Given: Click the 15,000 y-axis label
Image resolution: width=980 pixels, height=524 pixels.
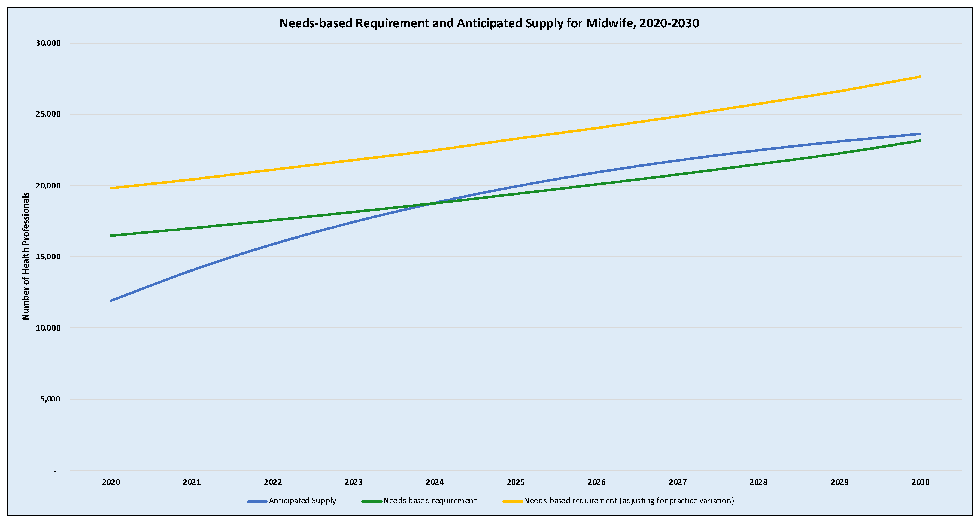Looking at the screenshot, I should [x=48, y=257].
